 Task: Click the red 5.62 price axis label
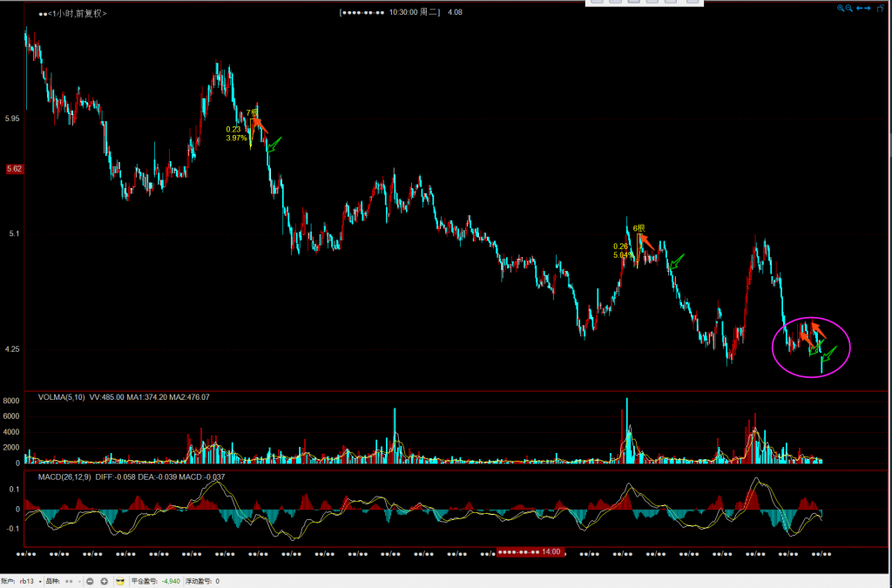tap(14, 169)
